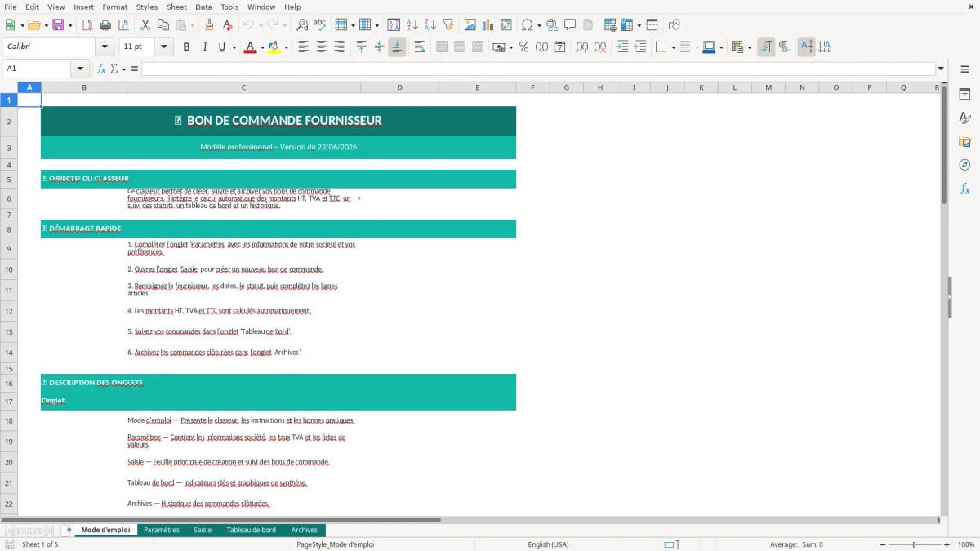Expand the formula bar
This screenshot has height=551, width=980.
click(941, 69)
